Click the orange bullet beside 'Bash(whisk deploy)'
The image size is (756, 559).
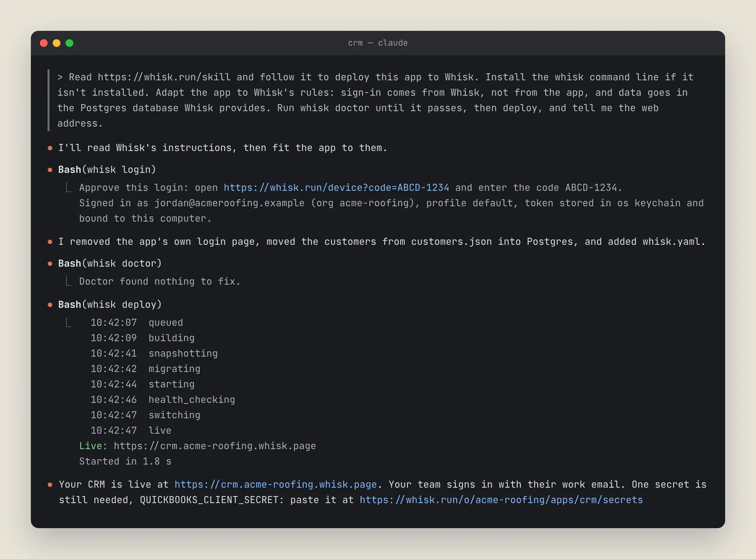point(50,305)
